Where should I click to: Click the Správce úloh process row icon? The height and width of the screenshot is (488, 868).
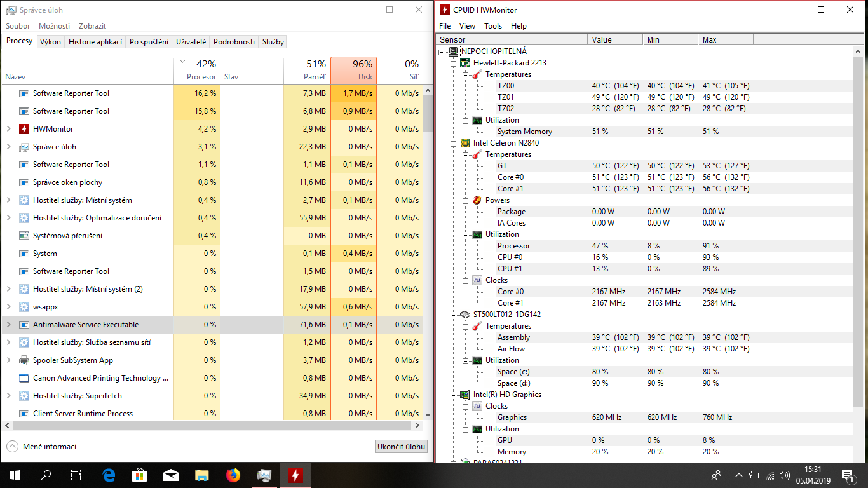tap(24, 147)
